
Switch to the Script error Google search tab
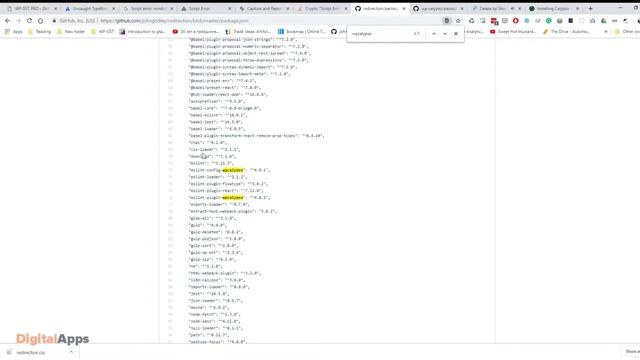coord(148,8)
